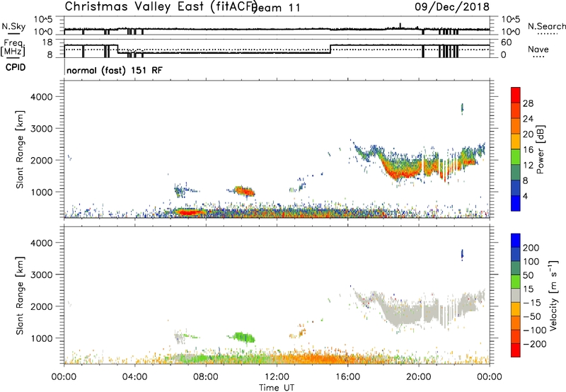Click the green velocity blob near 10:00 UT
This screenshot has height=392, width=566.
(244, 337)
